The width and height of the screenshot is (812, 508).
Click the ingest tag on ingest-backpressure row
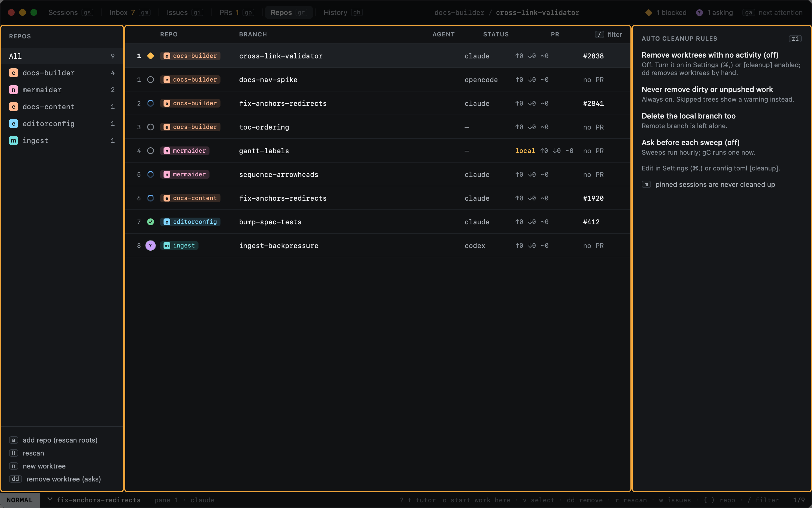[x=179, y=246]
